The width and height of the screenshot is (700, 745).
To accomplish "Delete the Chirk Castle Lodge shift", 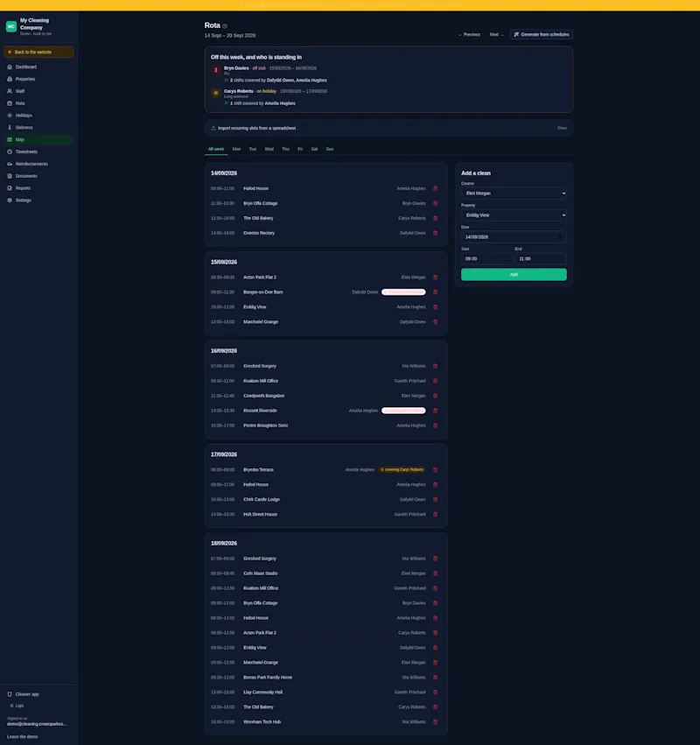I will coord(435,499).
